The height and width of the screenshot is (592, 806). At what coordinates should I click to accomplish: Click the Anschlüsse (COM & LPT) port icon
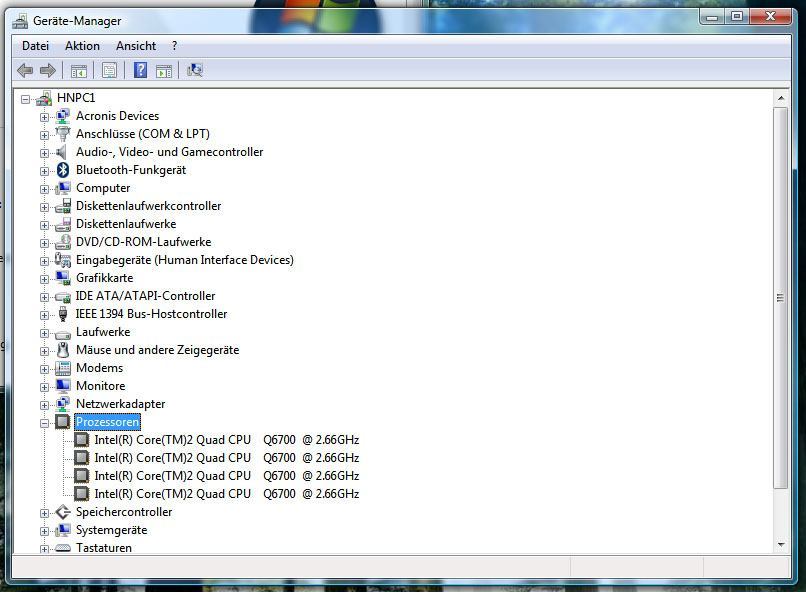coord(63,134)
